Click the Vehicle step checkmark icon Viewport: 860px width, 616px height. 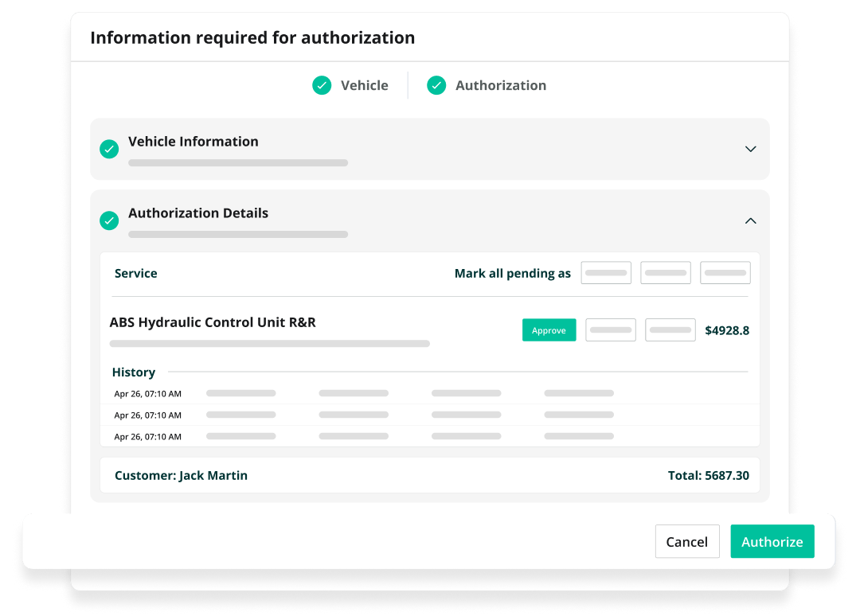[x=322, y=85]
